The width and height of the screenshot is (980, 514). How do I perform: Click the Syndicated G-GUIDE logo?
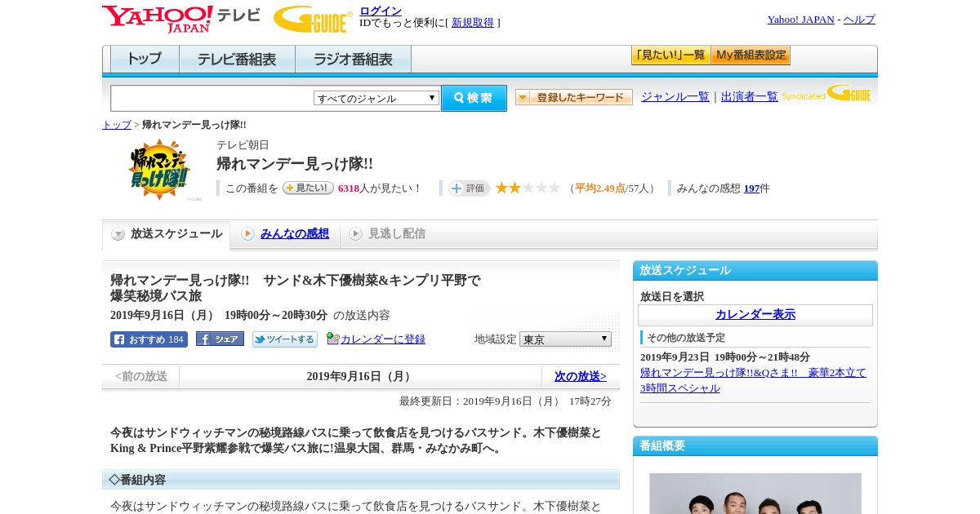(826, 93)
